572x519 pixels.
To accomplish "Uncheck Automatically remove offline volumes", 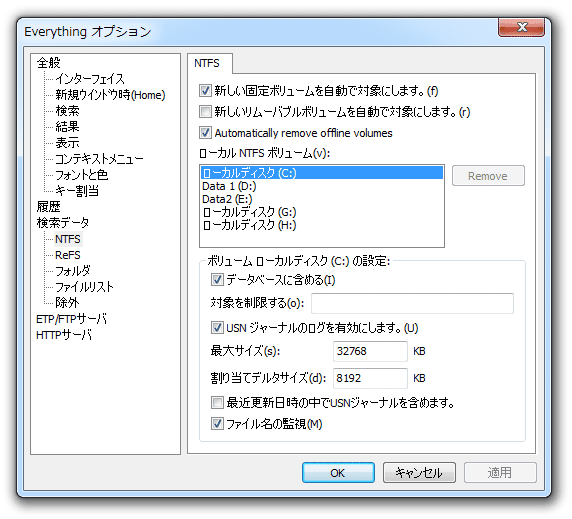I will coord(205,132).
